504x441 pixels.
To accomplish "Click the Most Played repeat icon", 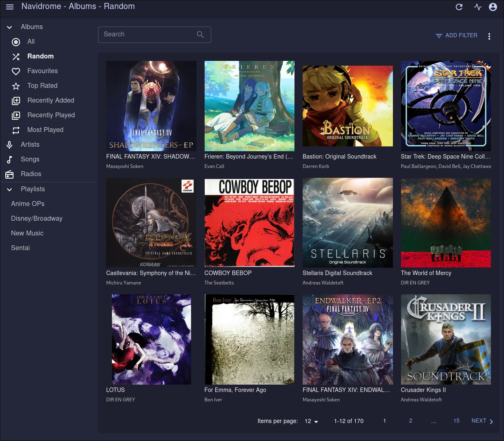I will click(16, 130).
